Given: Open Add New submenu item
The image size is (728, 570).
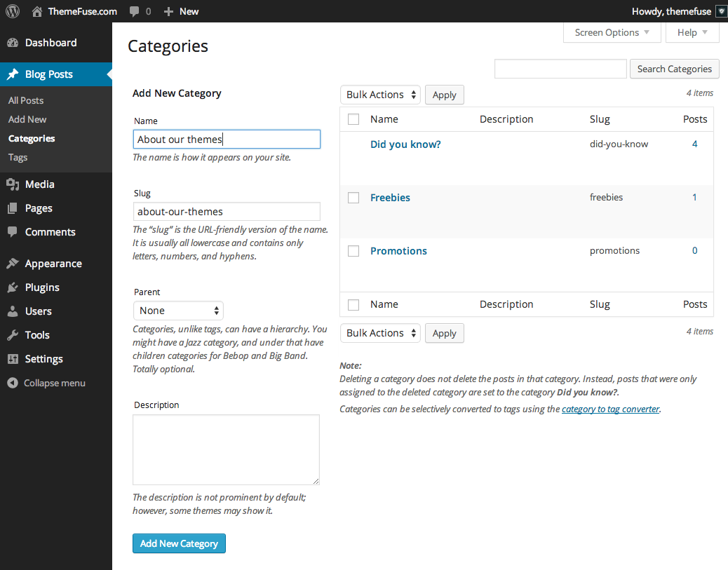Looking at the screenshot, I should pyautogui.click(x=27, y=119).
